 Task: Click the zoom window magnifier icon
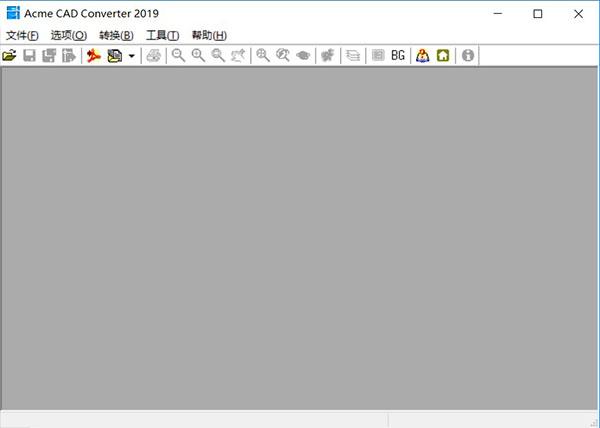218,55
